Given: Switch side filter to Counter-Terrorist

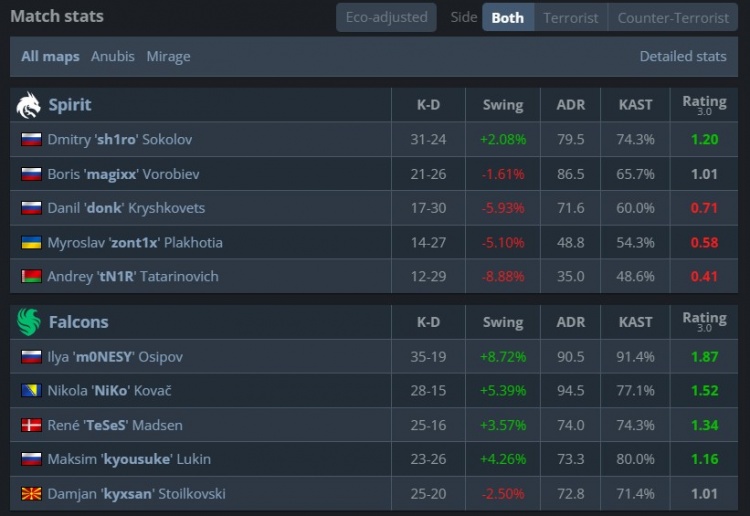Looking at the screenshot, I should (673, 17).
